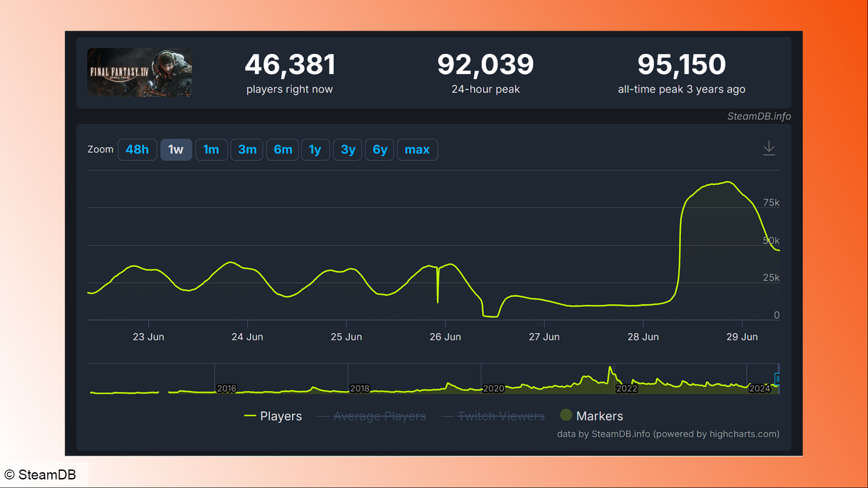This screenshot has height=488, width=868.
Task: Click the 75k y-axis label
Action: 771,202
